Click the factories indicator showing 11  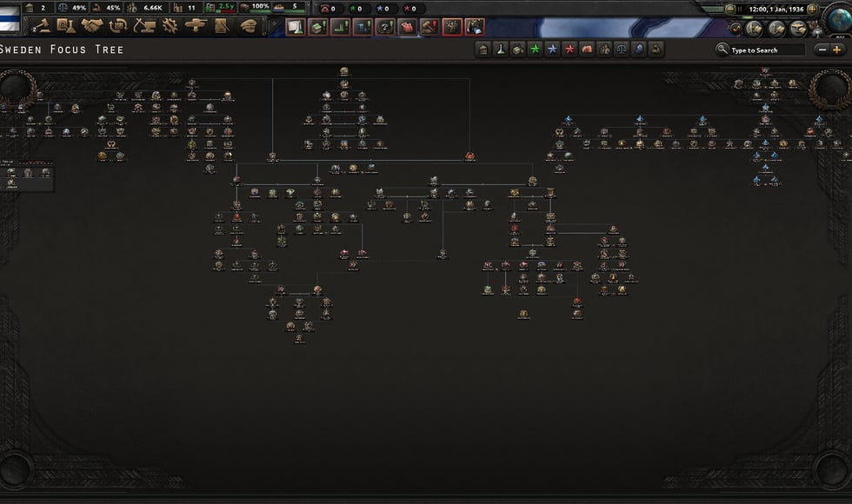click(185, 8)
